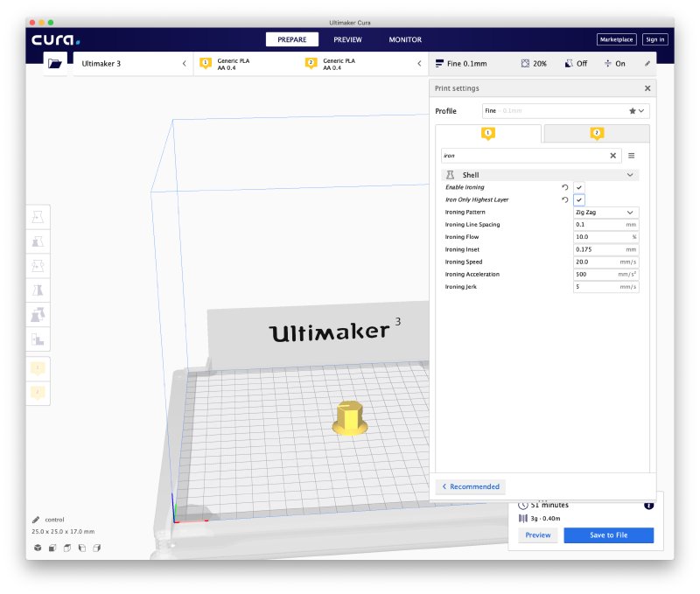Click Save to File

tap(608, 535)
